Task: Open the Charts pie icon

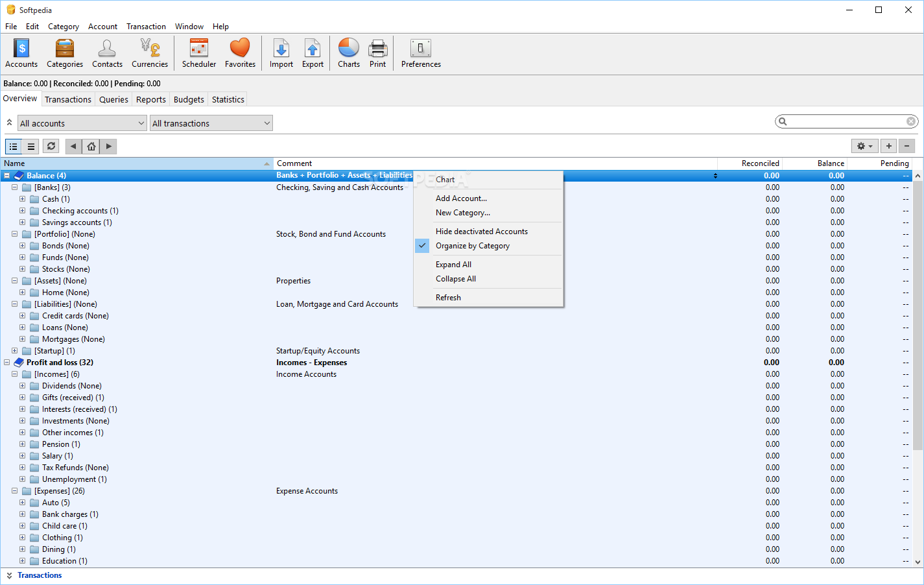Action: tap(349, 53)
